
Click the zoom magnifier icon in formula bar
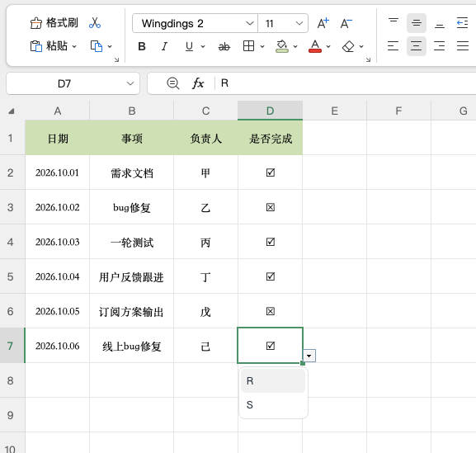tap(173, 83)
